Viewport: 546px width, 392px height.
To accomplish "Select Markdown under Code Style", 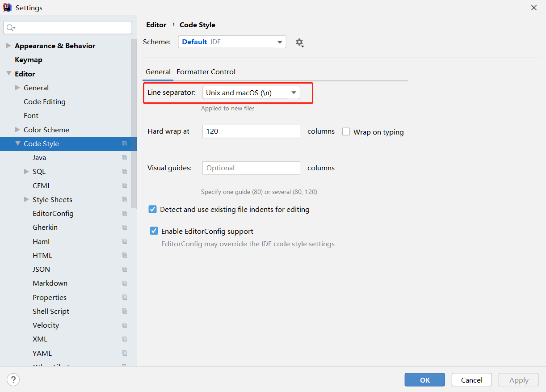I will 50,283.
